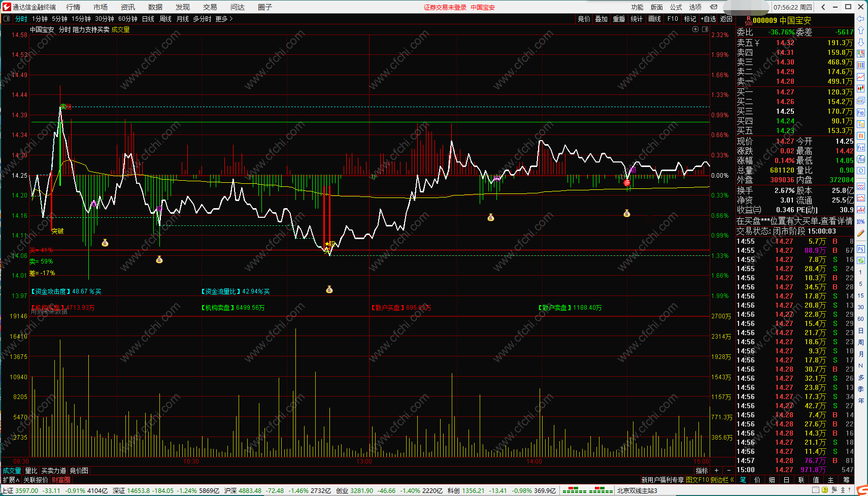The image size is (868, 496).
Task: Click the blue up arrow icon
Action: (861, 30)
